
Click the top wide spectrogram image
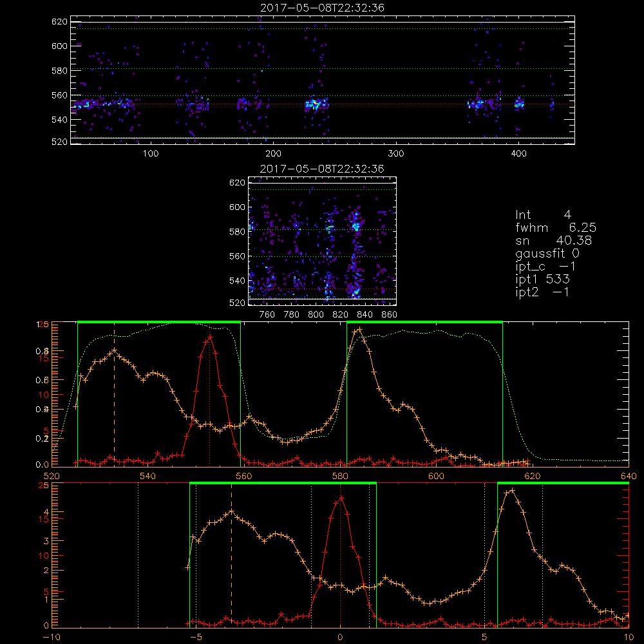click(x=323, y=80)
